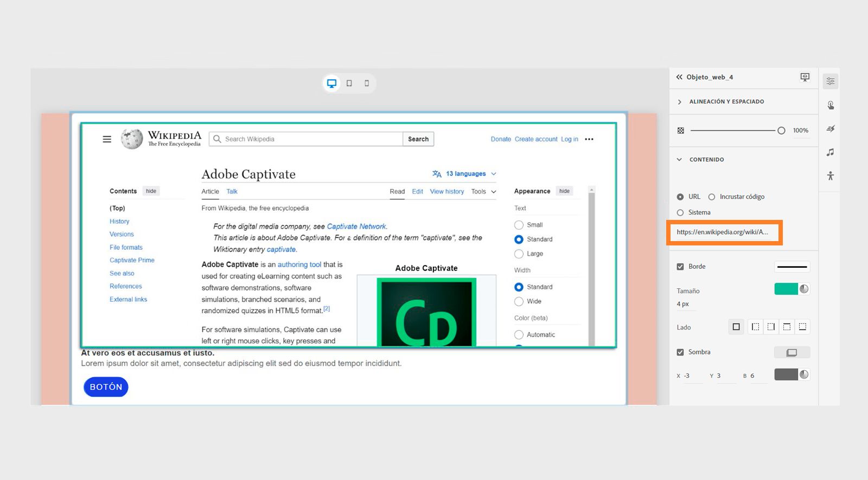
Task: Select Incrustar código radio option
Action: (712, 197)
